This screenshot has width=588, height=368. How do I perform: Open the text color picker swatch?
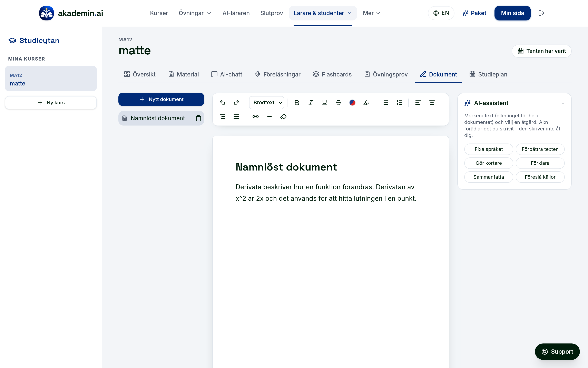(352, 103)
